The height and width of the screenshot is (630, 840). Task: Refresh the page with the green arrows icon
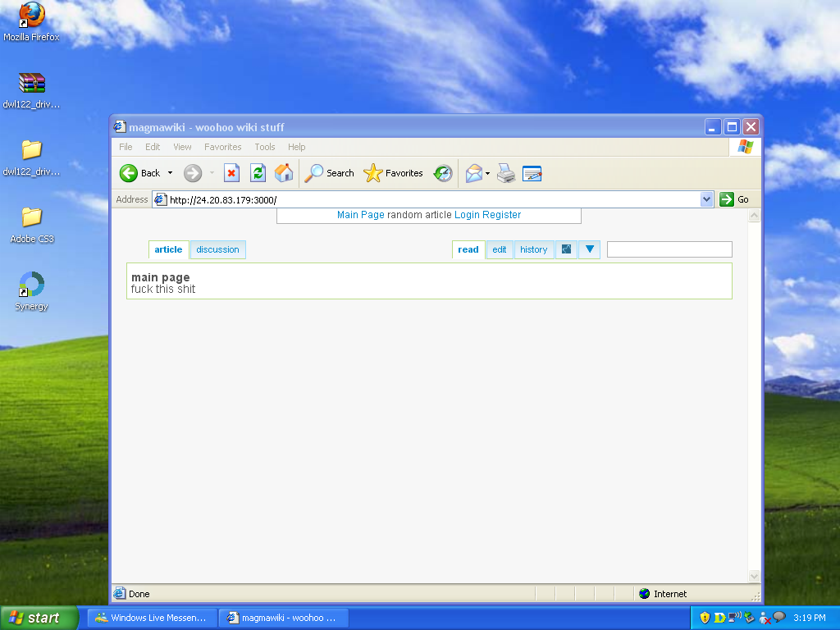[258, 173]
